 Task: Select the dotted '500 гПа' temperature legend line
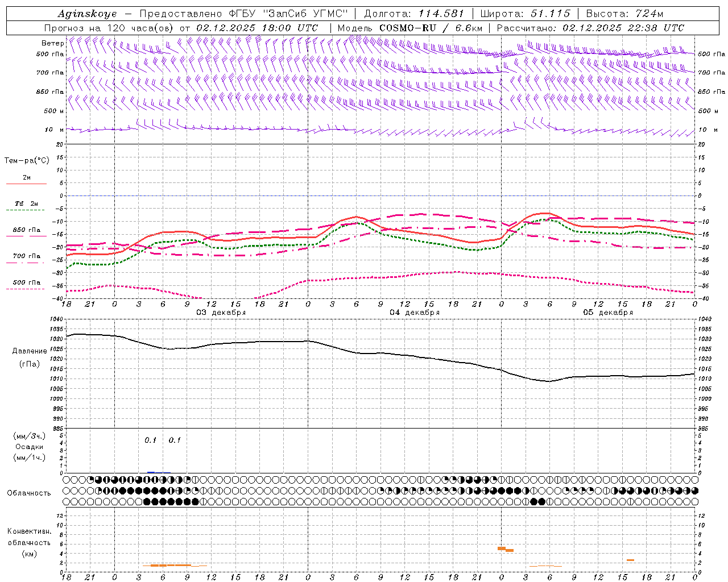pos(26,289)
